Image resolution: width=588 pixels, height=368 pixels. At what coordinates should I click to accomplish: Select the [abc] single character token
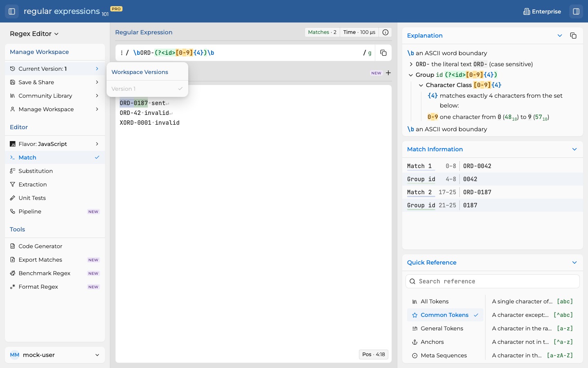[532, 301]
